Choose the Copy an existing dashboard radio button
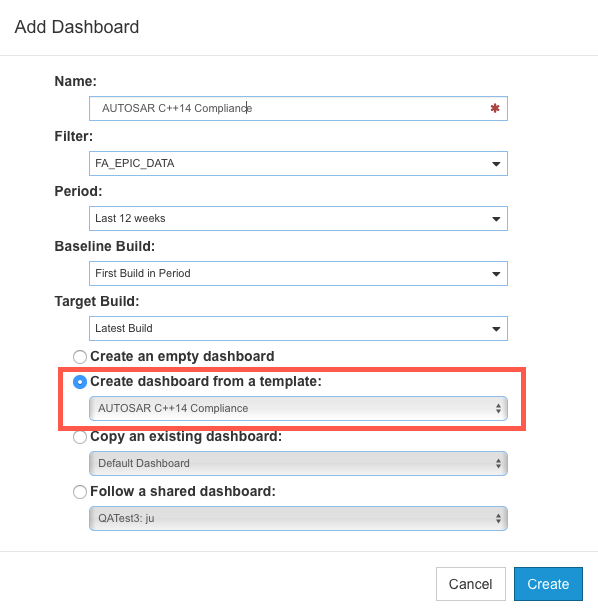The height and width of the screenshot is (616, 598). click(80, 437)
